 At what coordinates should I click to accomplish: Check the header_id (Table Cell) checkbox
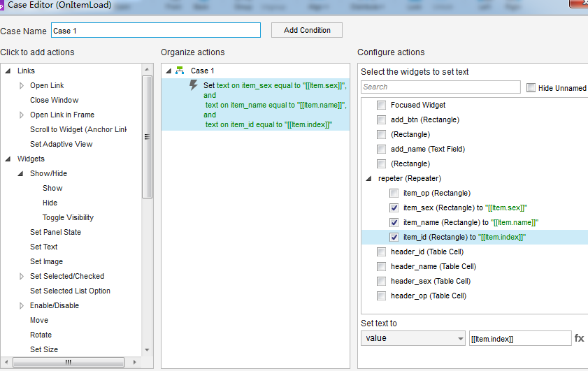click(381, 252)
